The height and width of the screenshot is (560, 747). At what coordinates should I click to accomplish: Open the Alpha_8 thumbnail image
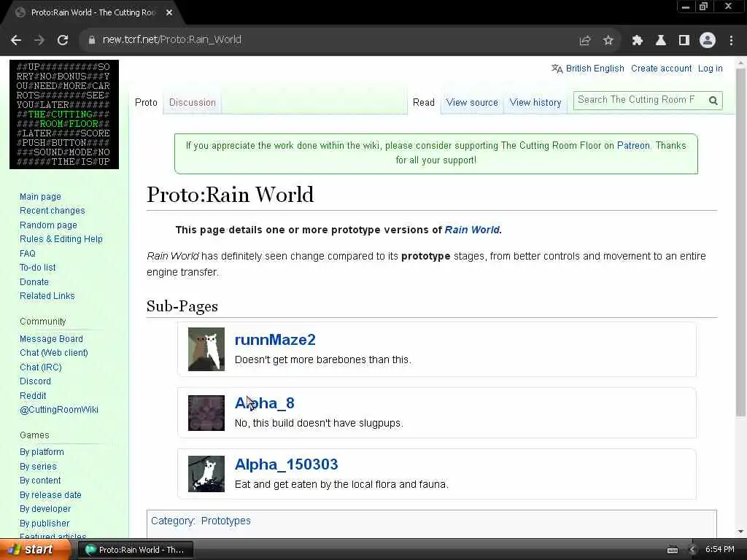point(206,413)
